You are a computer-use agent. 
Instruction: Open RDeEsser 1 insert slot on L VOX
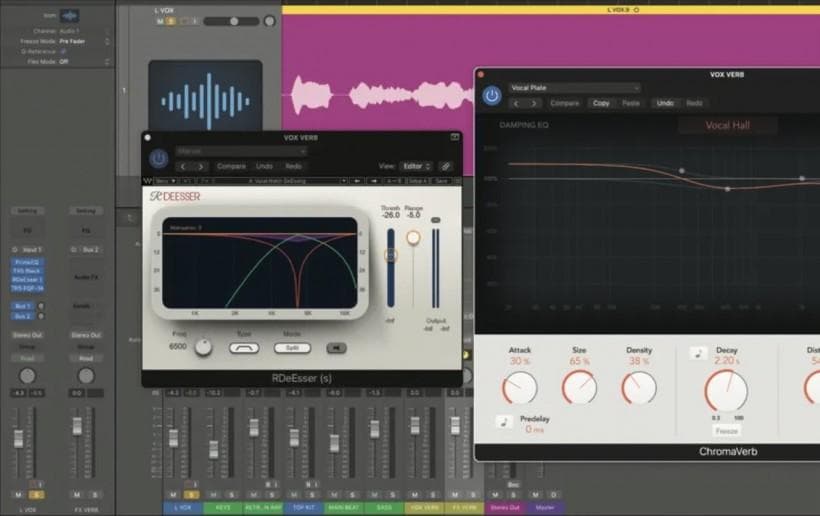(x=27, y=280)
